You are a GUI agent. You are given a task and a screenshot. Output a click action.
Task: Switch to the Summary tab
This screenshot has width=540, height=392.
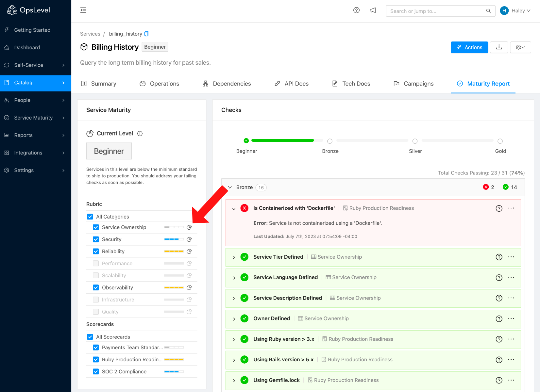[x=98, y=84]
